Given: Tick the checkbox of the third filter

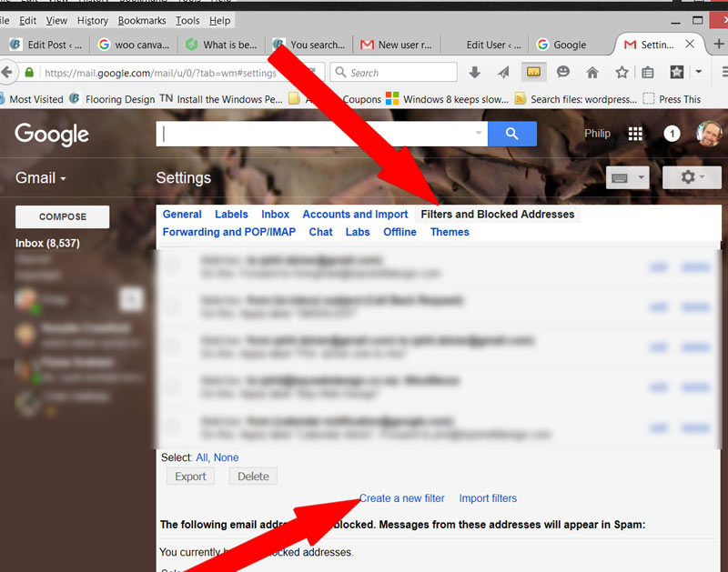Looking at the screenshot, I should [172, 346].
